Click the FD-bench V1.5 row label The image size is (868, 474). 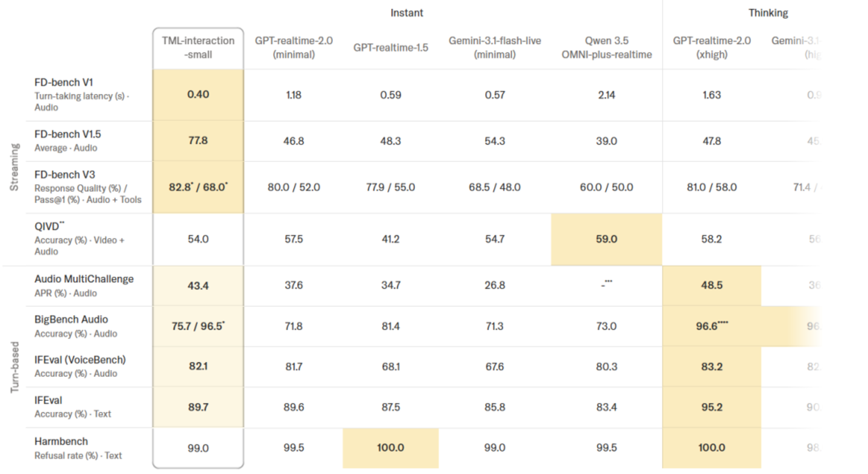click(68, 134)
